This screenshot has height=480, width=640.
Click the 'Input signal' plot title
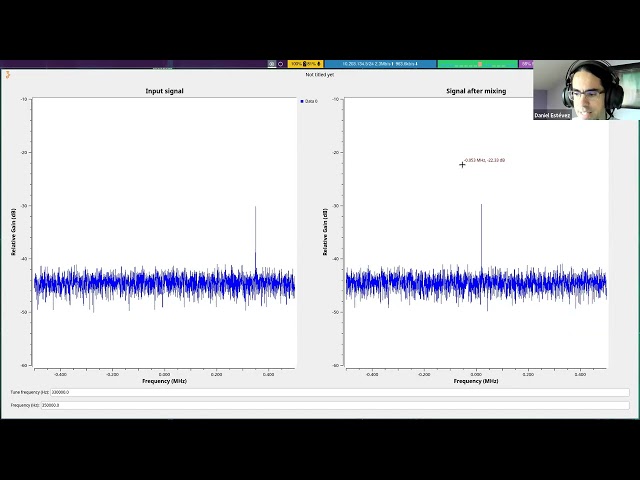click(x=164, y=91)
